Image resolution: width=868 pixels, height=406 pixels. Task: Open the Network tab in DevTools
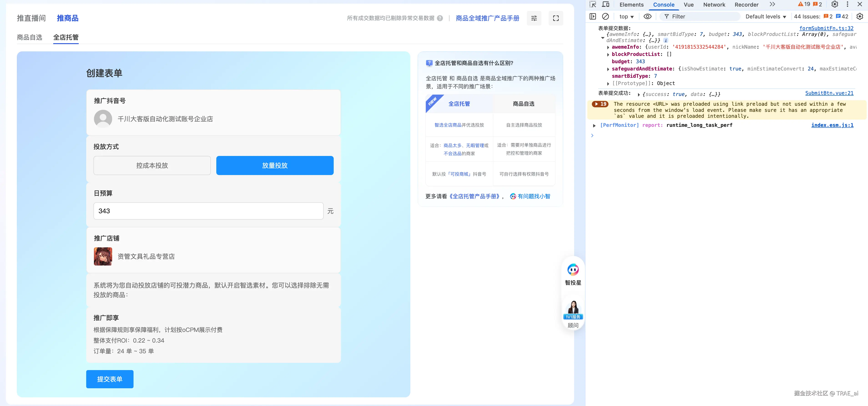tap(714, 5)
